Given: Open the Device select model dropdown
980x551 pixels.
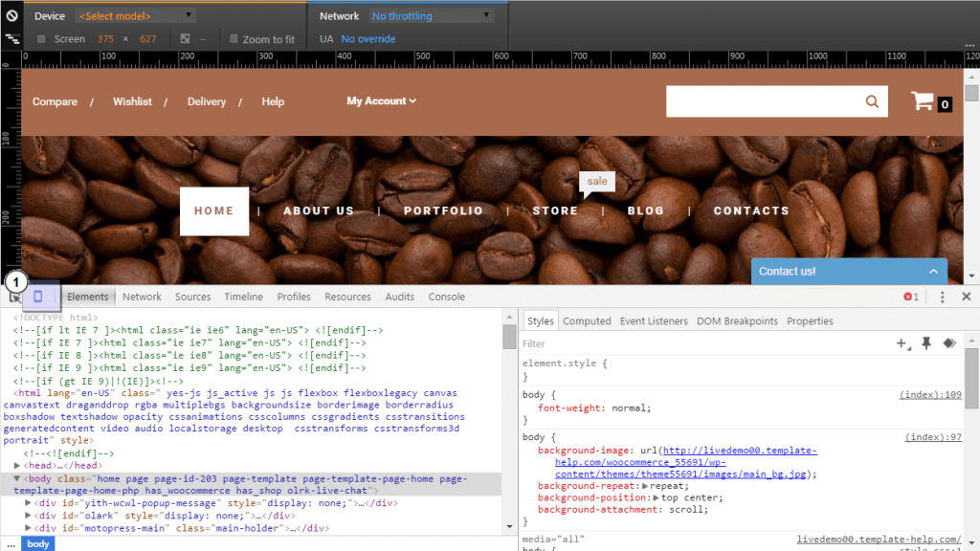Looking at the screenshot, I should (136, 15).
